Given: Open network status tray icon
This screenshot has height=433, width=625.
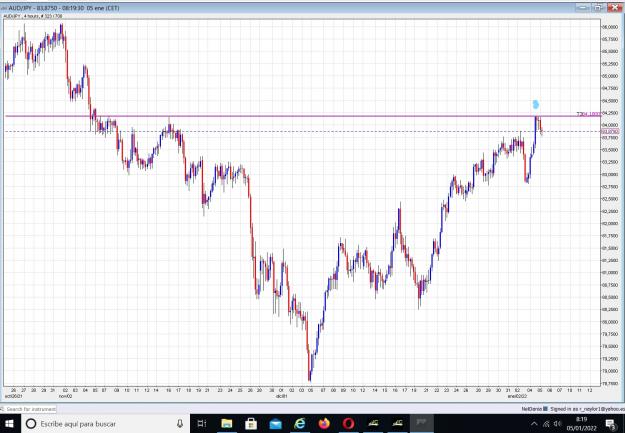Looking at the screenshot, I should [546, 424].
